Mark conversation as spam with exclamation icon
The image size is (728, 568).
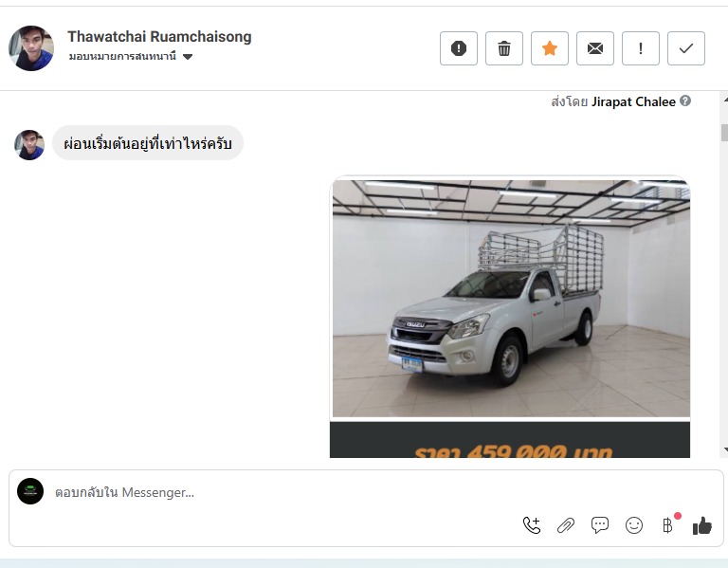[x=458, y=48]
